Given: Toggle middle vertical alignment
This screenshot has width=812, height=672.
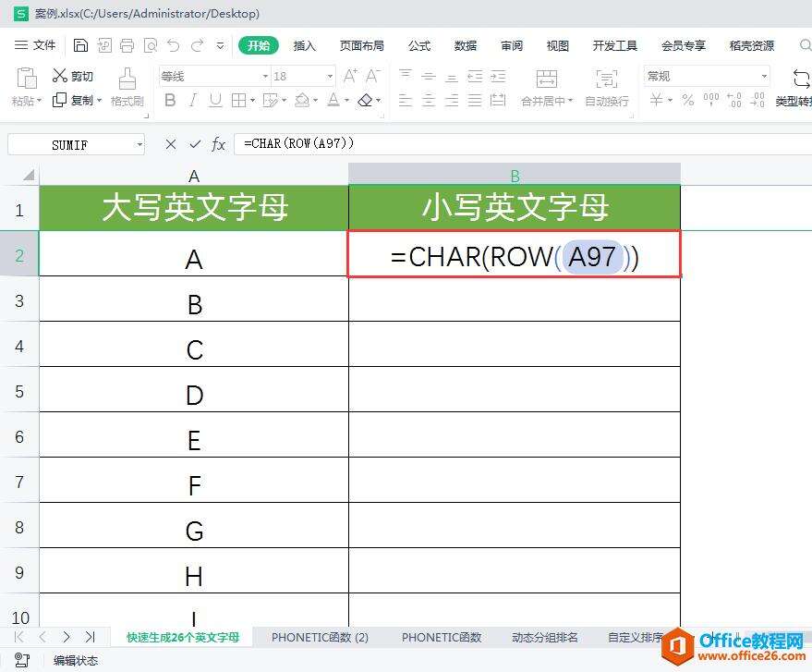Looking at the screenshot, I should (429, 76).
